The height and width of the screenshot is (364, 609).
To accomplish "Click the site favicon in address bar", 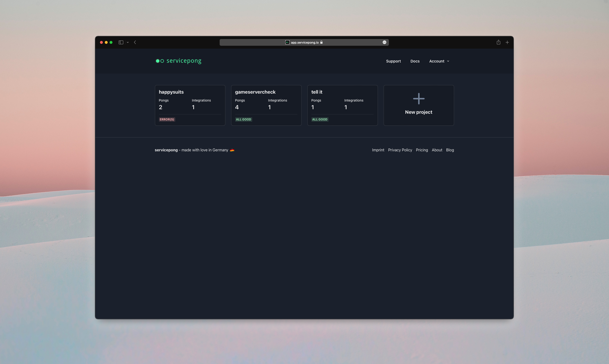I will click(x=287, y=42).
